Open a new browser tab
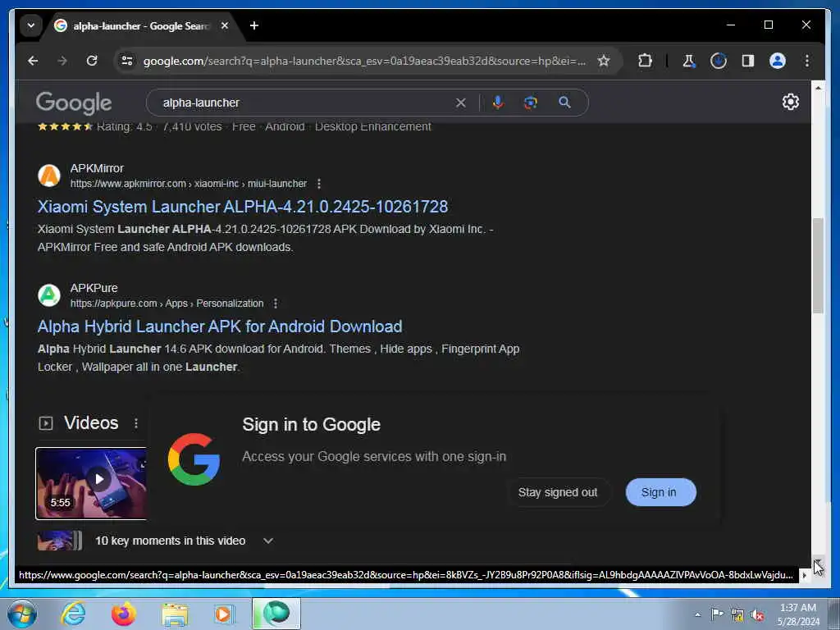 254,25
